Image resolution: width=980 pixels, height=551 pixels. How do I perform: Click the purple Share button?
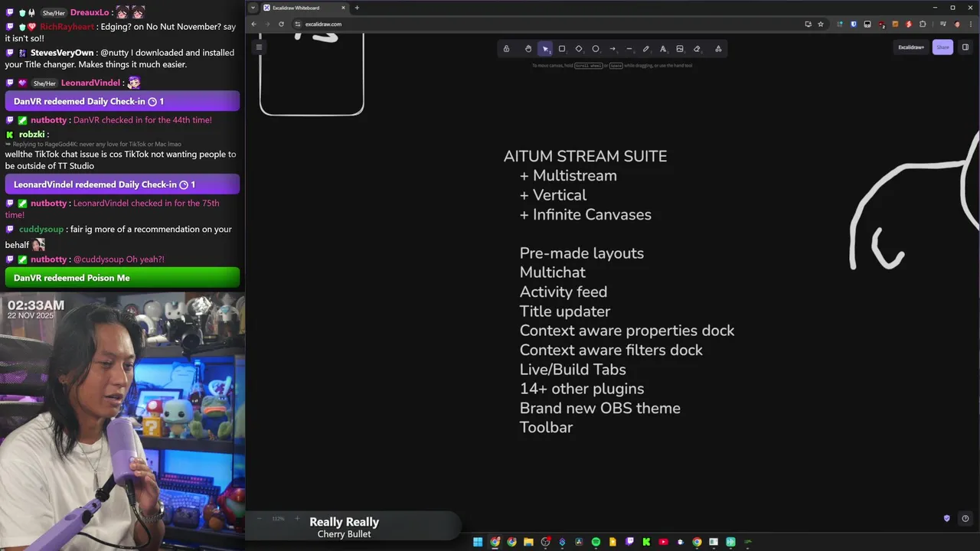[x=942, y=47]
